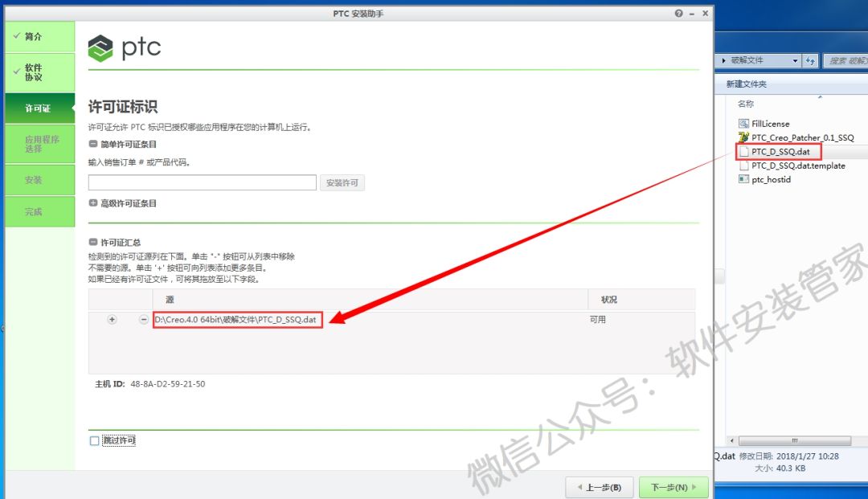Click the plus icon to add license source

(x=112, y=320)
